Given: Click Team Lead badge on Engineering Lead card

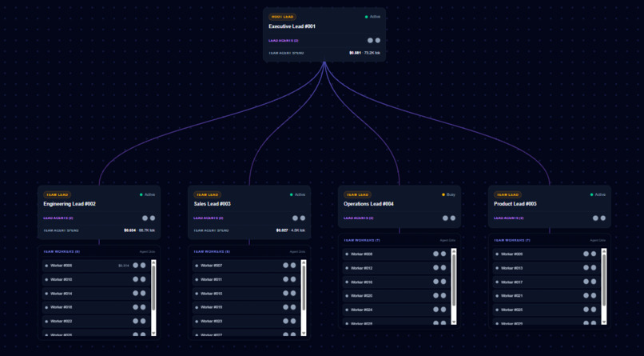Looking at the screenshot, I should (57, 195).
